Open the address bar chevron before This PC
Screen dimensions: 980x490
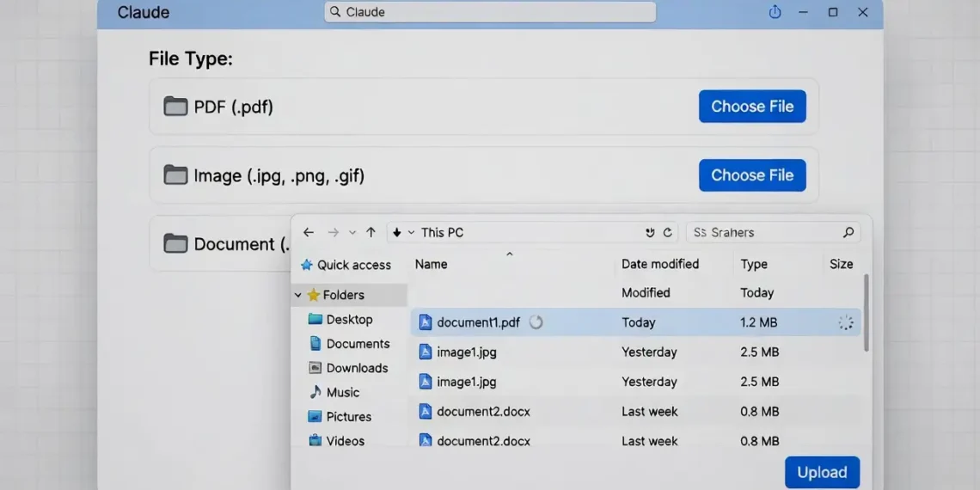coord(411,232)
